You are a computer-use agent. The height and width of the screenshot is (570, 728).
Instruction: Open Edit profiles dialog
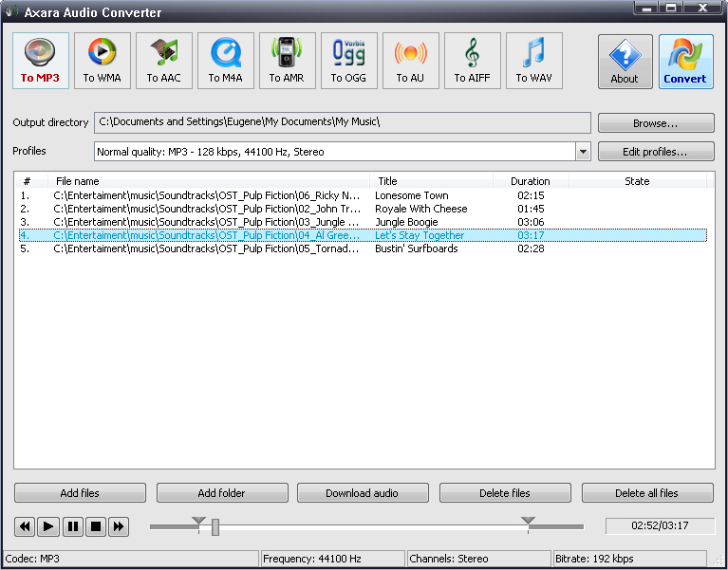pos(656,152)
